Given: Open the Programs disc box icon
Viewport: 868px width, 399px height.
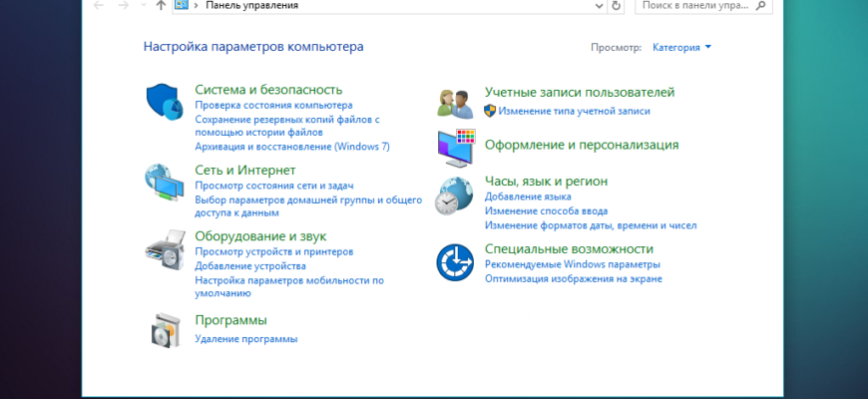Looking at the screenshot, I should coord(166,330).
